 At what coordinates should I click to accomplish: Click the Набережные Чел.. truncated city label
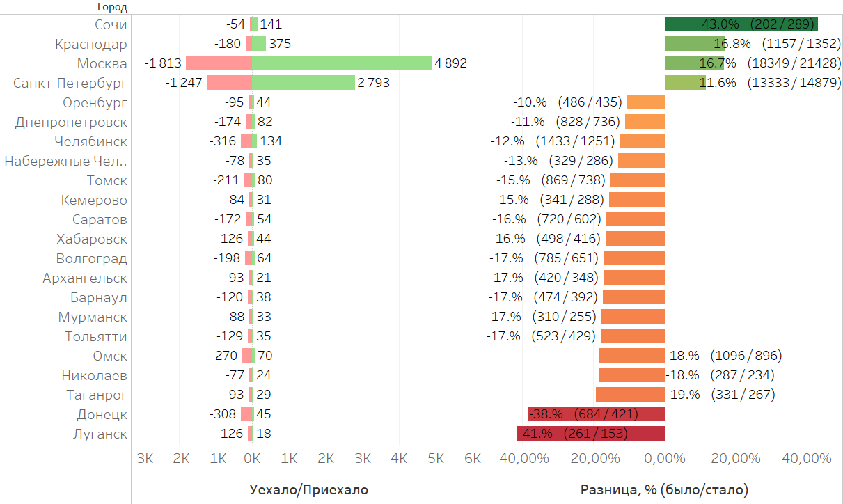point(65,161)
